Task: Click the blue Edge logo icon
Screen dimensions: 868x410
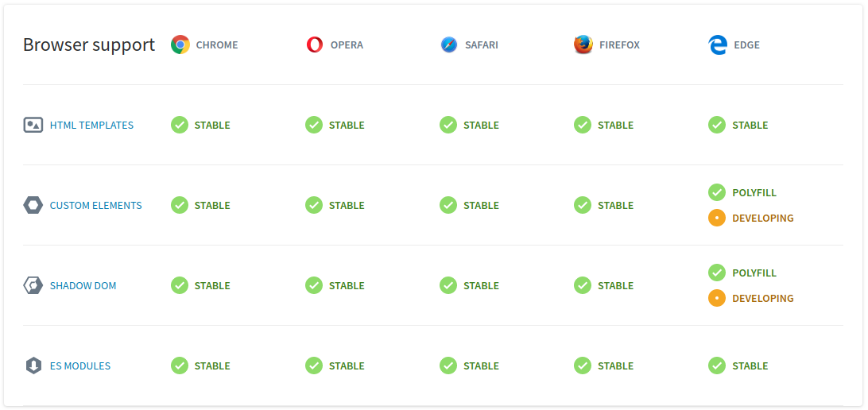Action: [718, 44]
